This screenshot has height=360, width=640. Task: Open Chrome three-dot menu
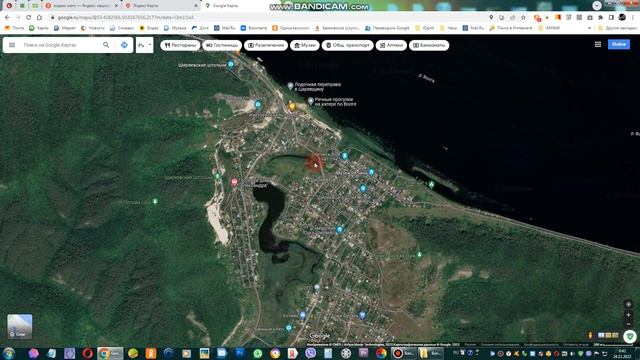[x=633, y=18]
